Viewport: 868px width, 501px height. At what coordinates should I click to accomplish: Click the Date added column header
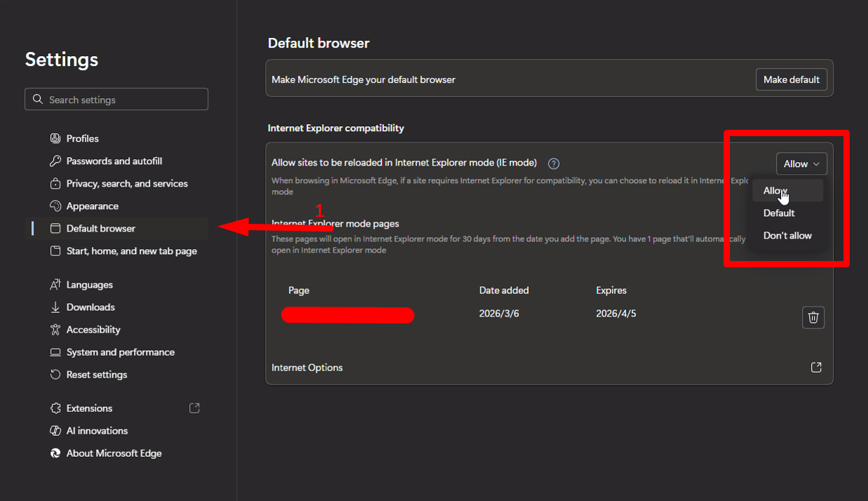(x=504, y=290)
